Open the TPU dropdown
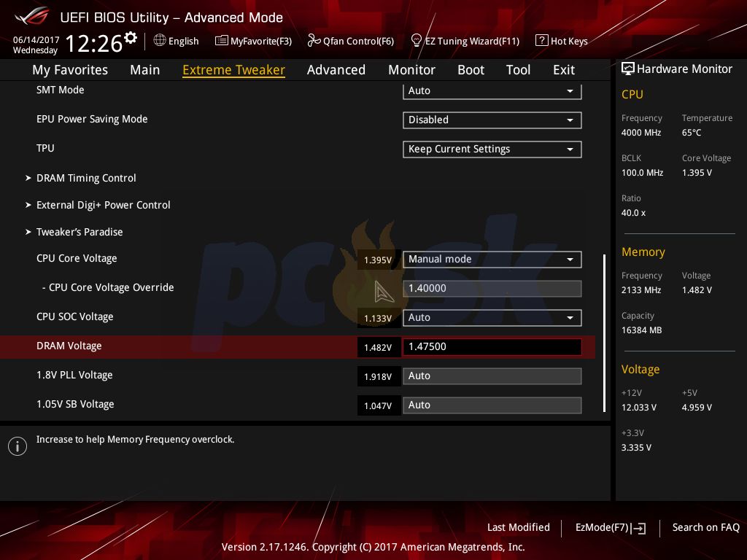Screen dimensions: 747x560 (492, 149)
